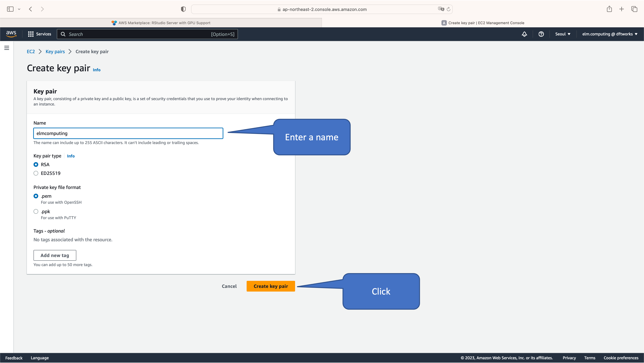Select the Create key pair EC2 Console tab
The height and width of the screenshot is (363, 644).
483,23
